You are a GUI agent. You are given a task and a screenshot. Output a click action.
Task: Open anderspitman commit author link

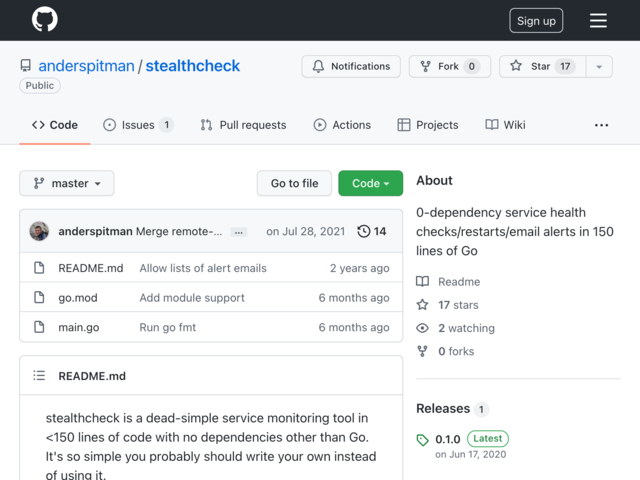pyautogui.click(x=95, y=231)
